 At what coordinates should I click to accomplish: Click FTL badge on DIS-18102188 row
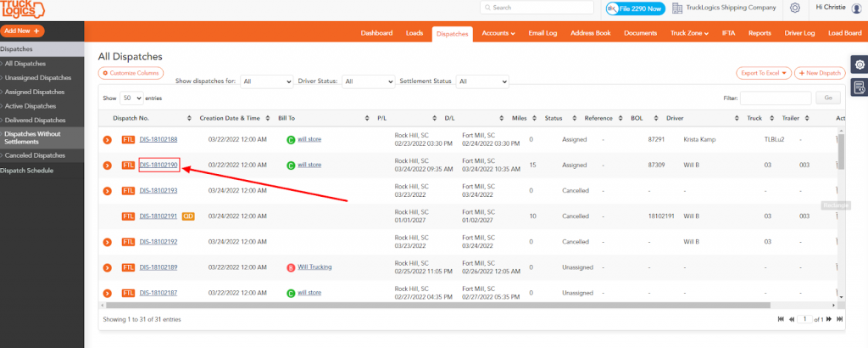[128, 140]
